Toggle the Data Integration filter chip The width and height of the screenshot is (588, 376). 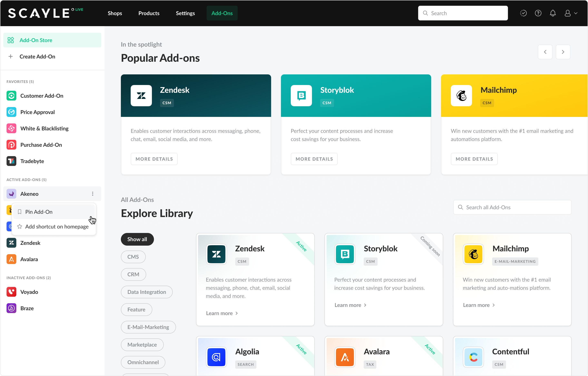click(x=147, y=292)
